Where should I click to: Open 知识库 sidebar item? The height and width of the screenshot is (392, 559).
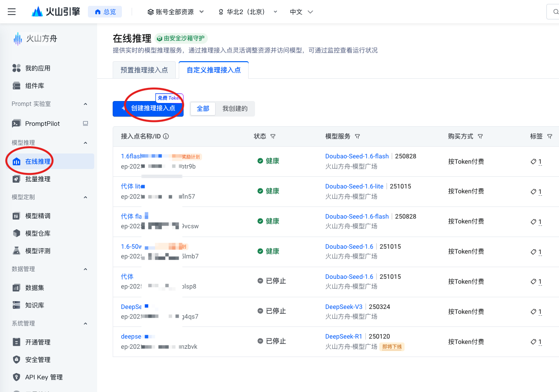tap(34, 305)
